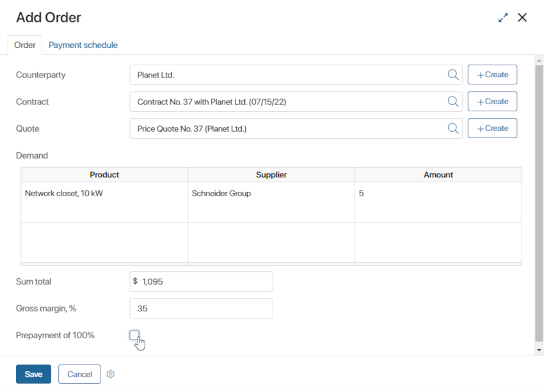Create a new Quote
This screenshot has height=392, width=544.
pos(492,129)
